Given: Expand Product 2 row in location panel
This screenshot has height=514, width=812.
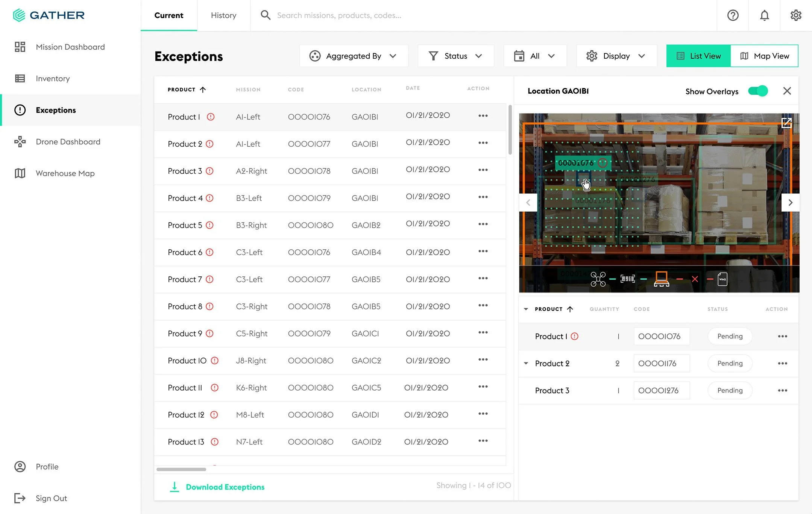Looking at the screenshot, I should 526,363.
